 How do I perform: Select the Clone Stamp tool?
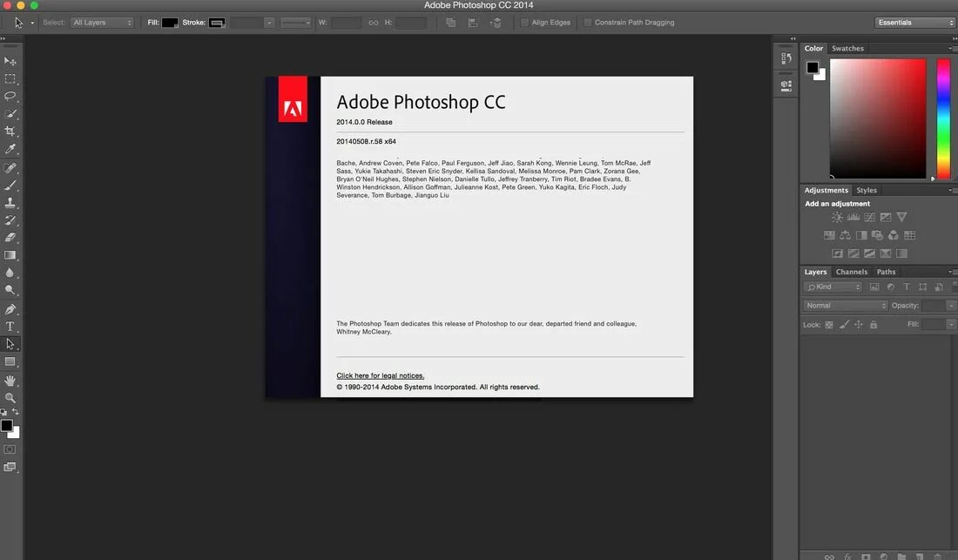10,202
